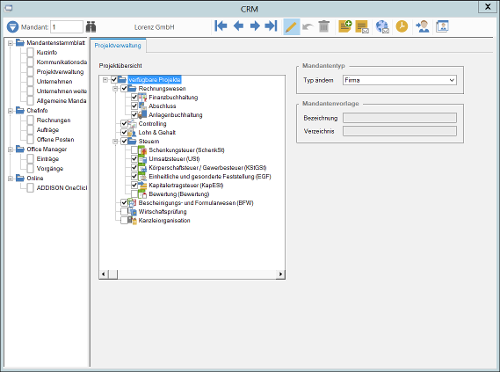500x372 pixels.
Task: Open the Typ ändern dropdown
Action: 452,80
